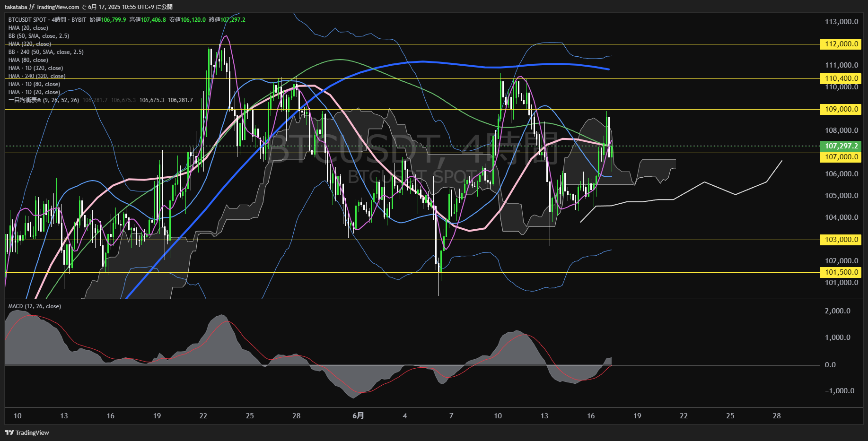Click the 始値 106,799.9 open value

click(108, 20)
